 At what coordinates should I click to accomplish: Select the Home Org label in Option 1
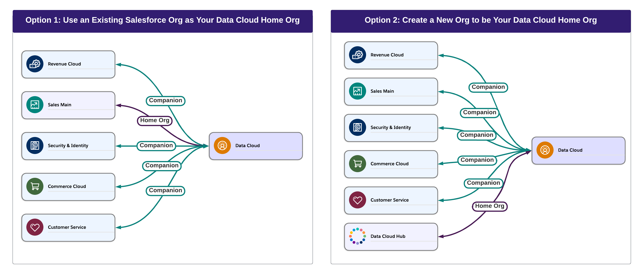coord(155,120)
